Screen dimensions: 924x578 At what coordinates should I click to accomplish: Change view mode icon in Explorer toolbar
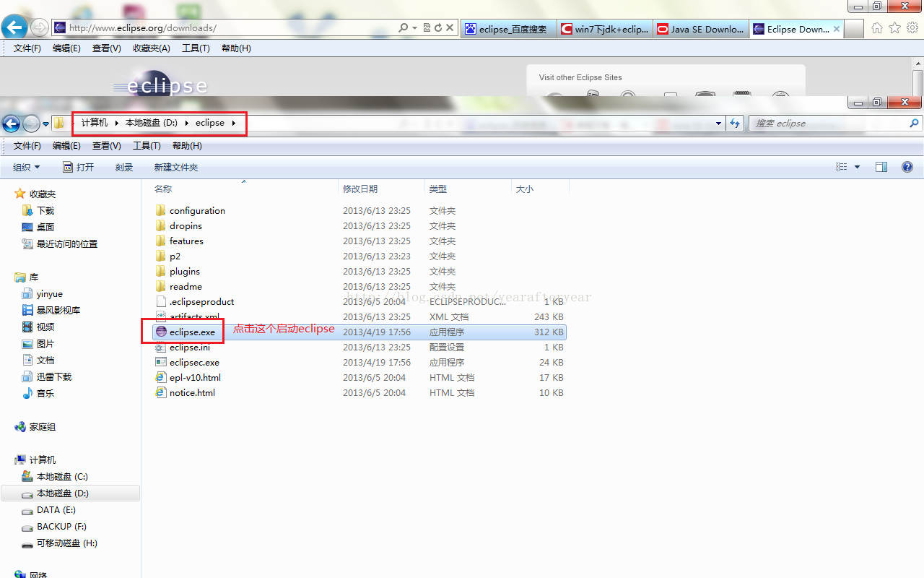[x=842, y=167]
